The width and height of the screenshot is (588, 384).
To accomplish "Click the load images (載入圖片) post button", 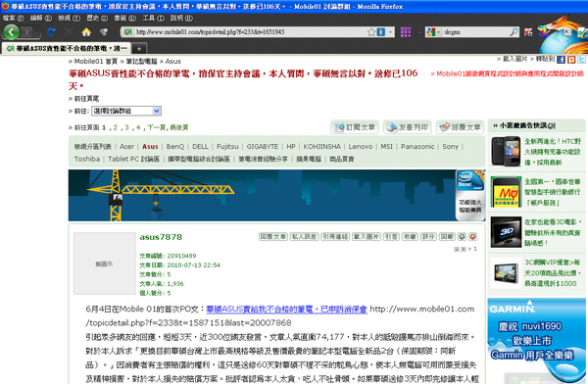I will (x=367, y=237).
